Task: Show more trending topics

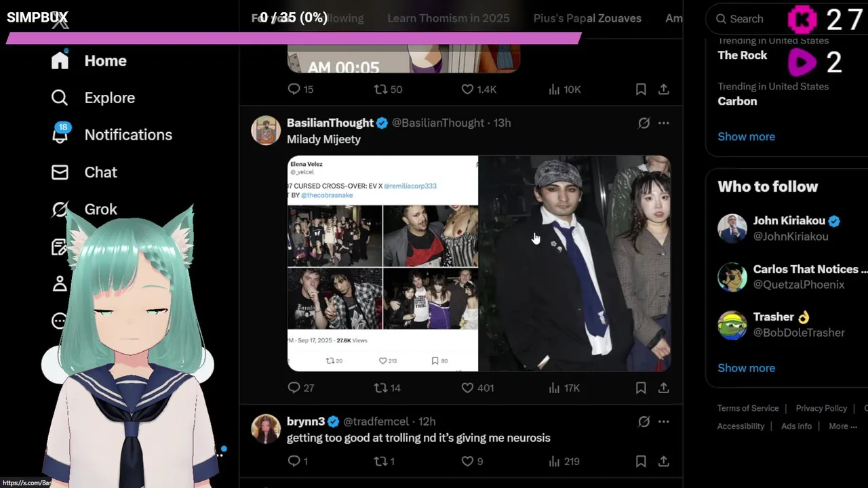Action: (746, 136)
